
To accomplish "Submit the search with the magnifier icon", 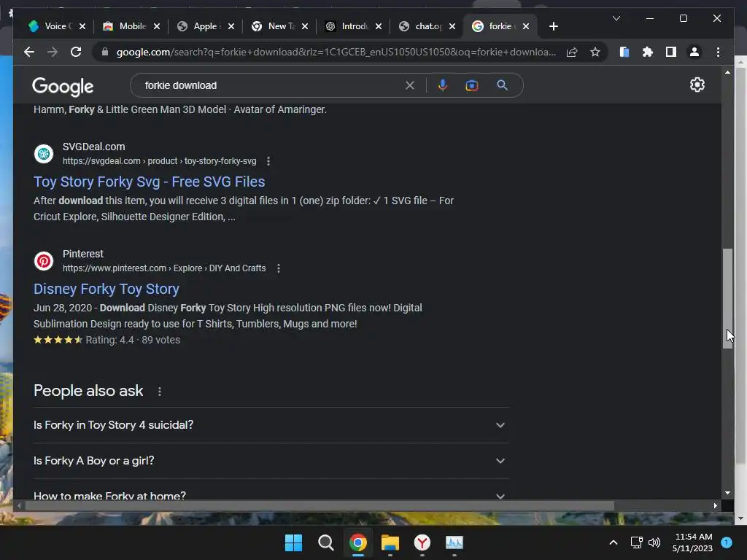I will point(502,85).
